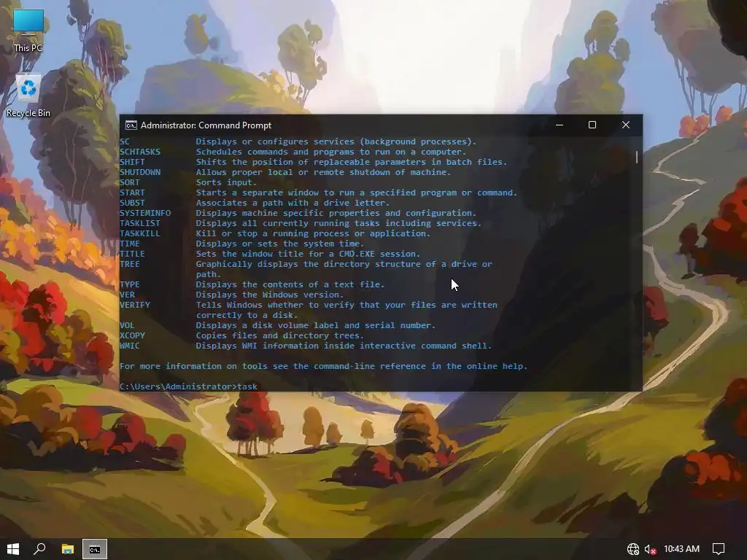Click the SUBST command name

click(133, 203)
